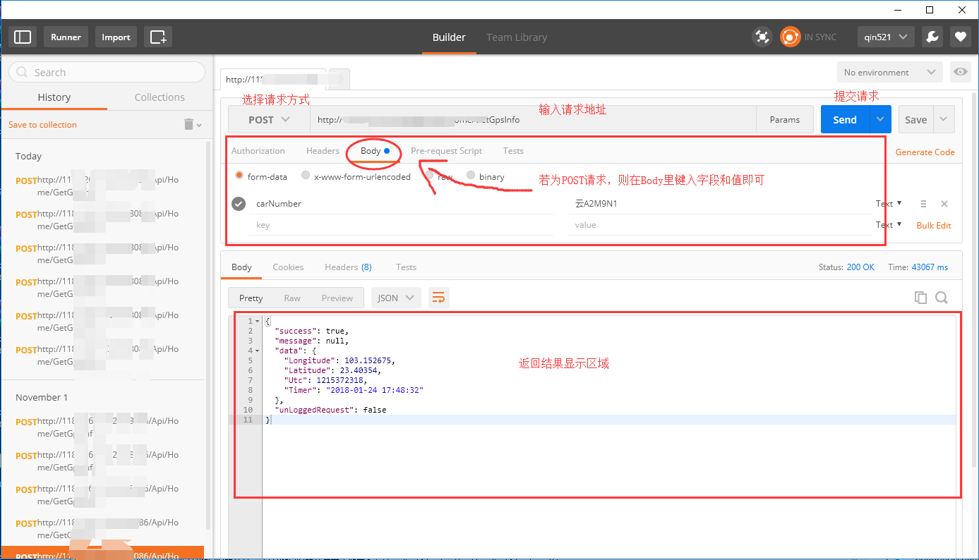Open the POST method dropdown

(x=269, y=120)
